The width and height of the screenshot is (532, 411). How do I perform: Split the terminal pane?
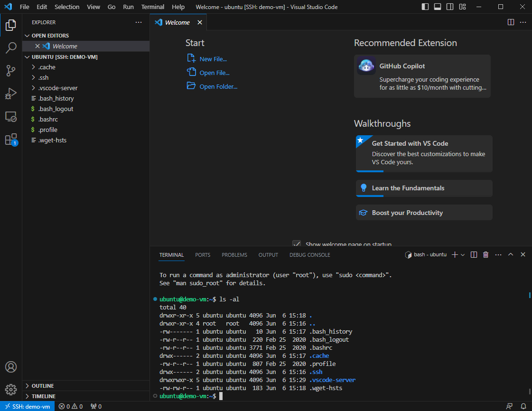[474, 254]
